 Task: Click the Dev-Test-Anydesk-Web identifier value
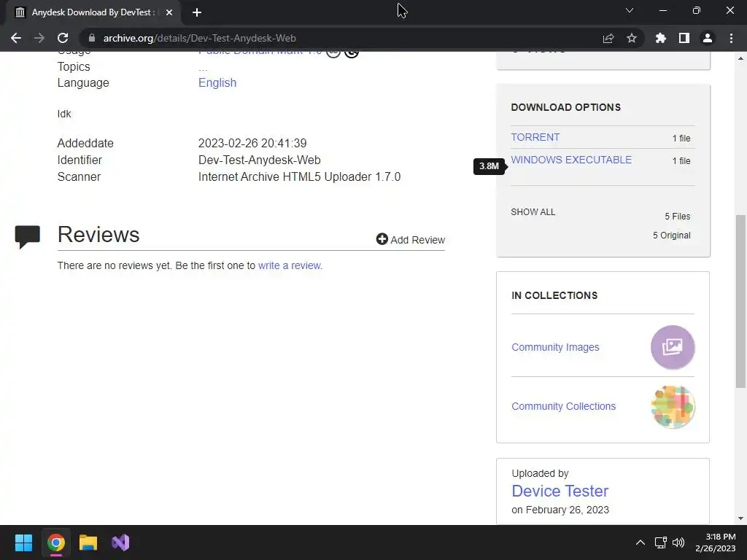(259, 160)
